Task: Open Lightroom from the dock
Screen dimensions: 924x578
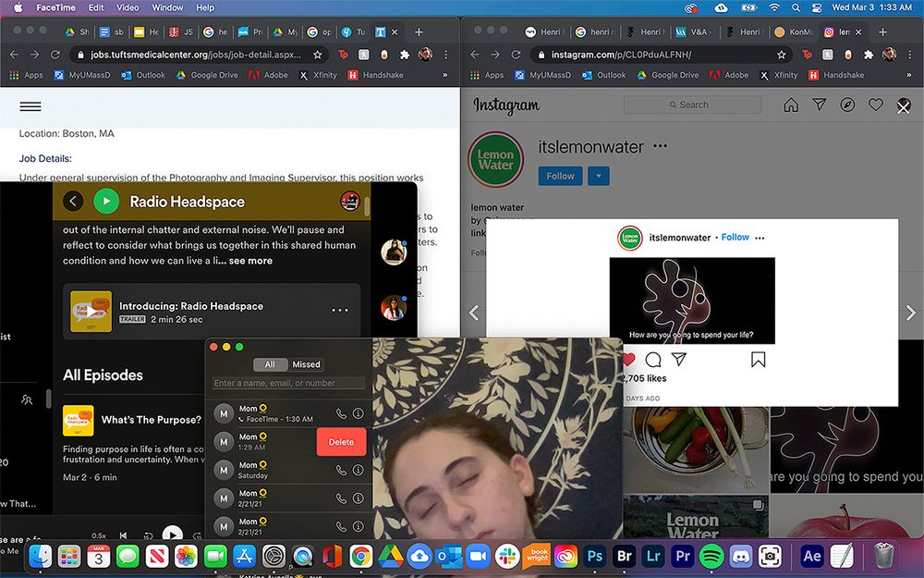Action: (x=653, y=556)
